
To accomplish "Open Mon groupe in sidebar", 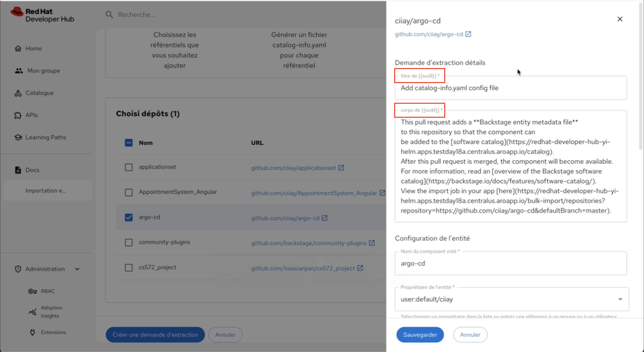I will [x=43, y=71].
